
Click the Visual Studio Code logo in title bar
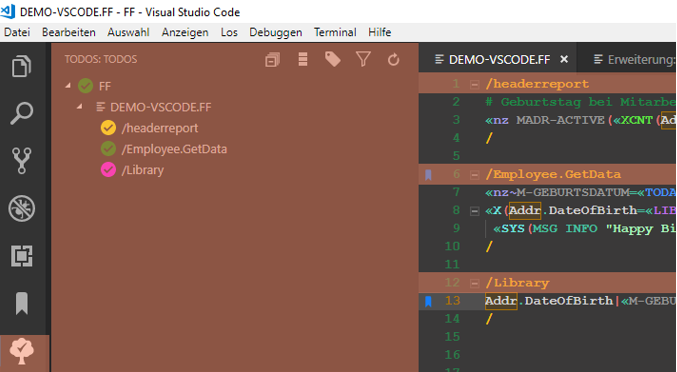8,11
